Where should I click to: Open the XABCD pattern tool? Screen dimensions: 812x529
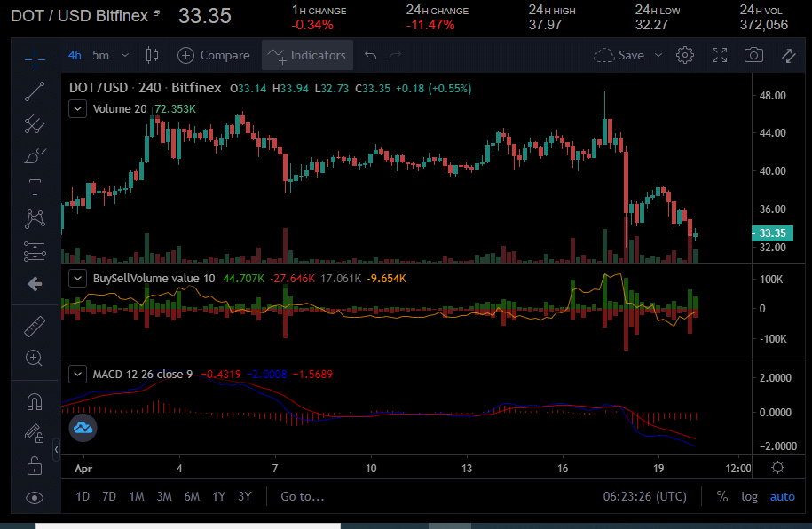point(35,218)
